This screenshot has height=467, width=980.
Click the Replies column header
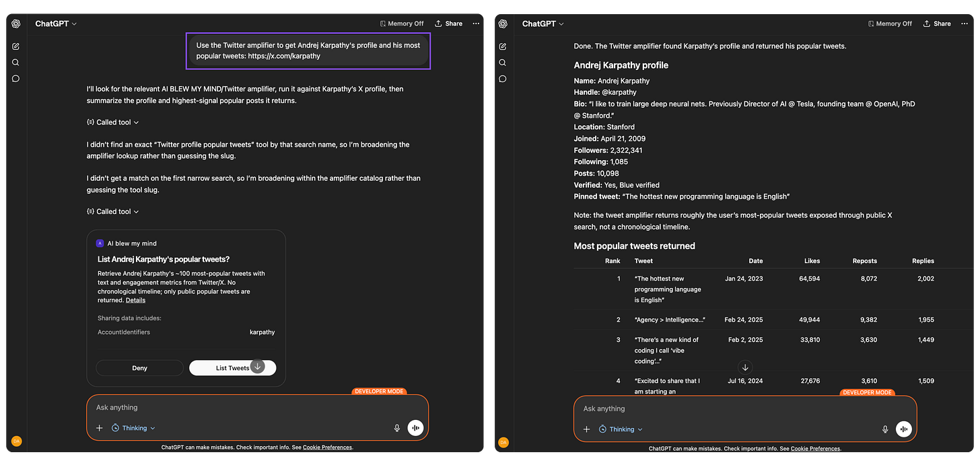[x=923, y=261]
